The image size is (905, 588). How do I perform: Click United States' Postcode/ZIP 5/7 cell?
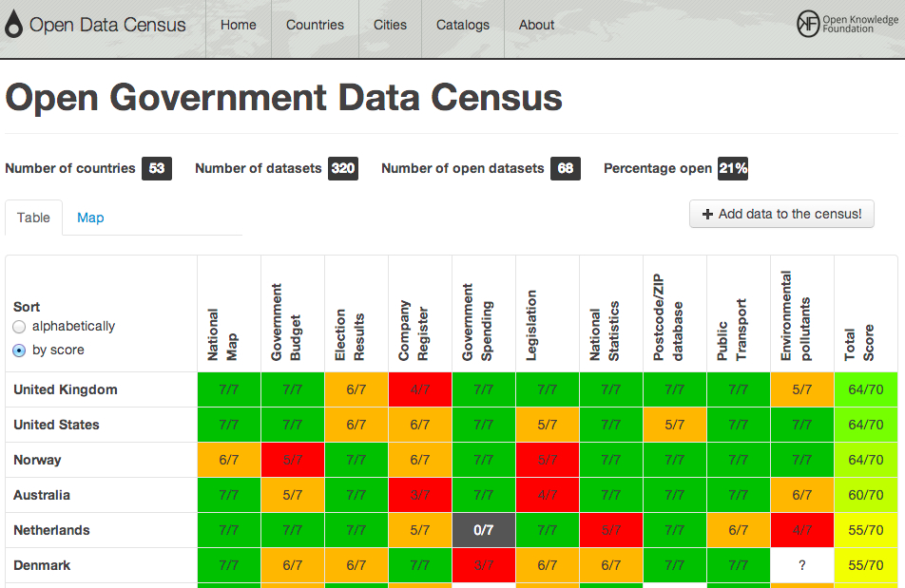pos(675,425)
